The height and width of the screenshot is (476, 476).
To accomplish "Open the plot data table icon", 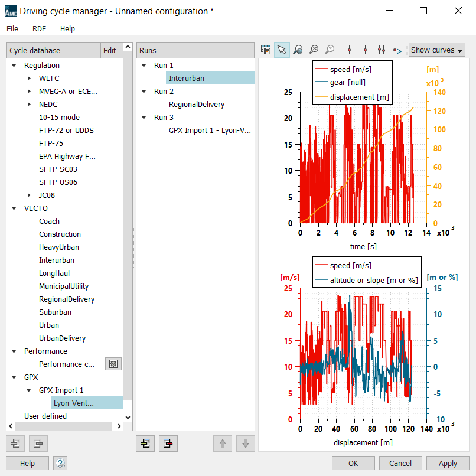I will pos(266,50).
